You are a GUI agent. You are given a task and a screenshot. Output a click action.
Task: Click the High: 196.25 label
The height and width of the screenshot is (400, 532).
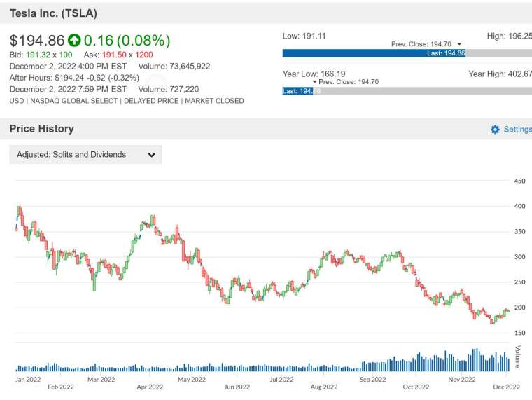(x=510, y=36)
